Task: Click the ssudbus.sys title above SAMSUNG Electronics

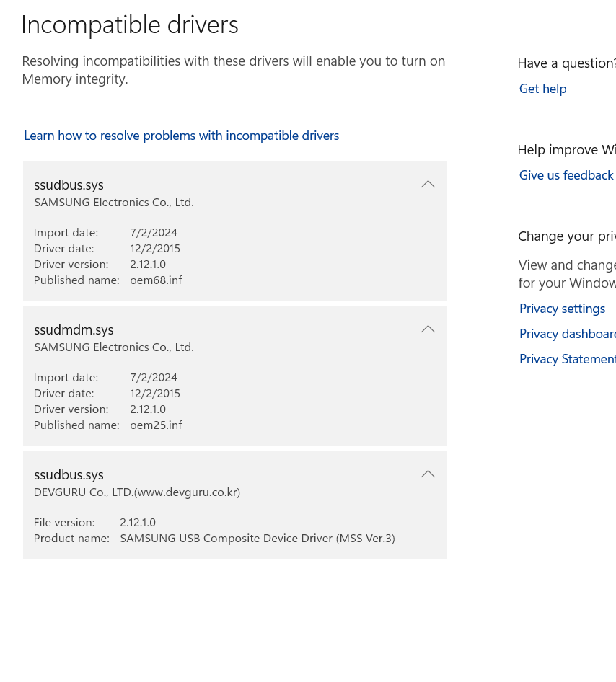Action: pos(69,185)
